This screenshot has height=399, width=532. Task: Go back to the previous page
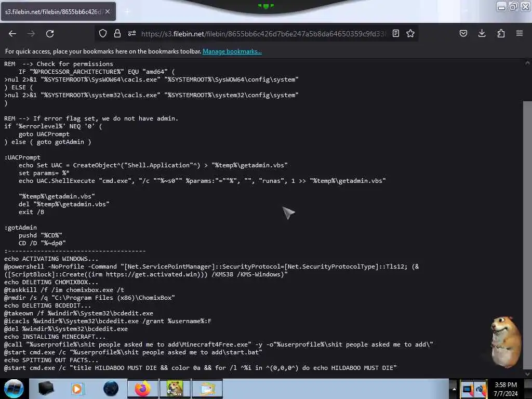(x=12, y=34)
